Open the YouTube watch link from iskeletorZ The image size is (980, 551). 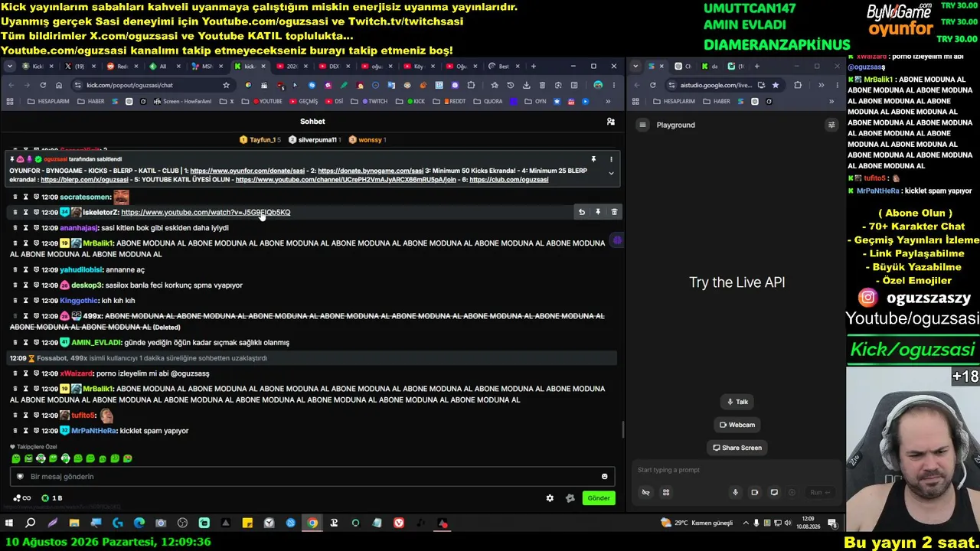pos(206,212)
